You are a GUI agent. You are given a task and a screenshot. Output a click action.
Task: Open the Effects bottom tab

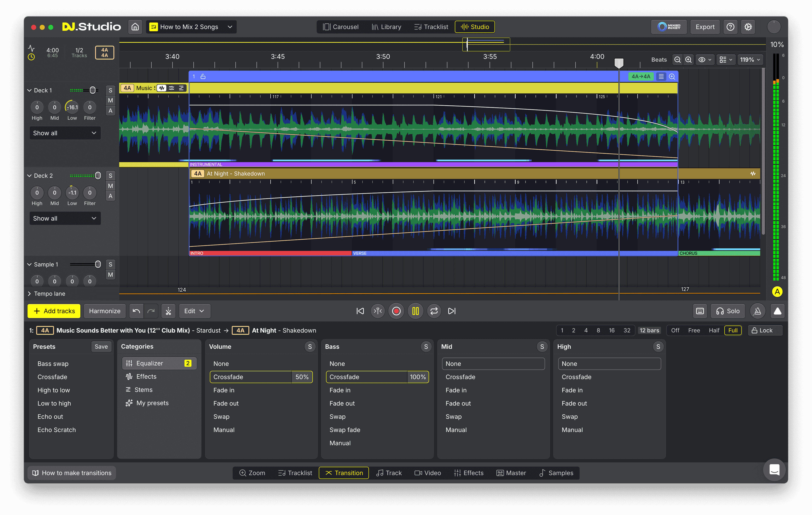[x=469, y=473]
